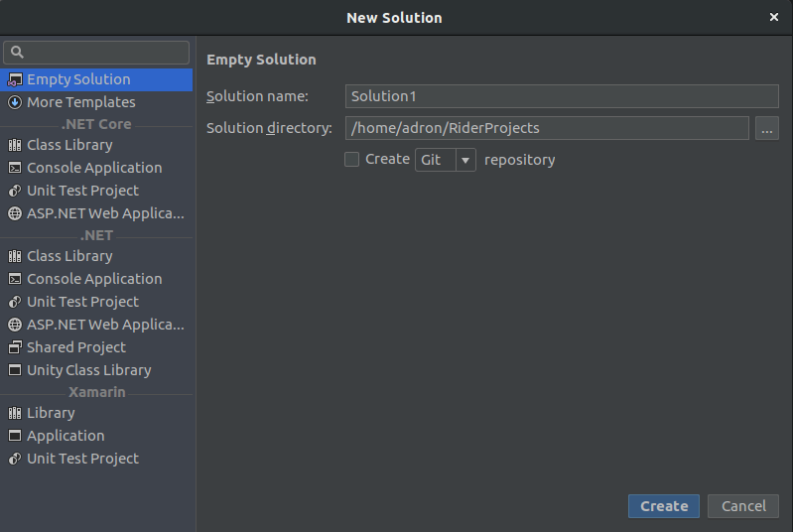
Task: Click the template search box
Action: [96, 53]
